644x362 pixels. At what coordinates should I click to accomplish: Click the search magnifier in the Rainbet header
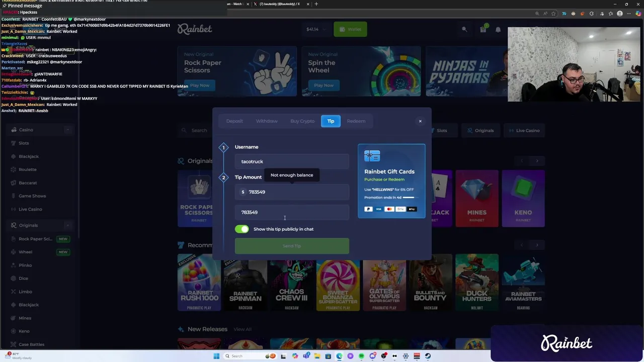pyautogui.click(x=464, y=29)
